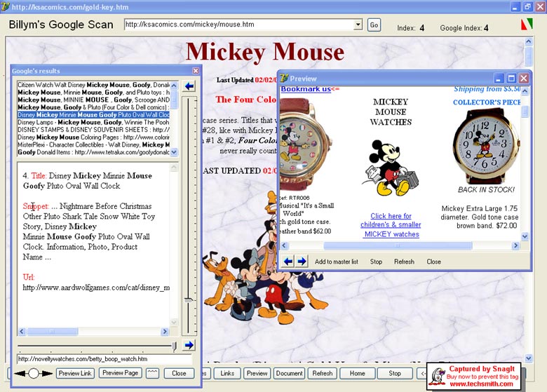Click the blue forward arrow in Preview window
Image resolution: width=547 pixels, height=392 pixels.
[x=302, y=261]
